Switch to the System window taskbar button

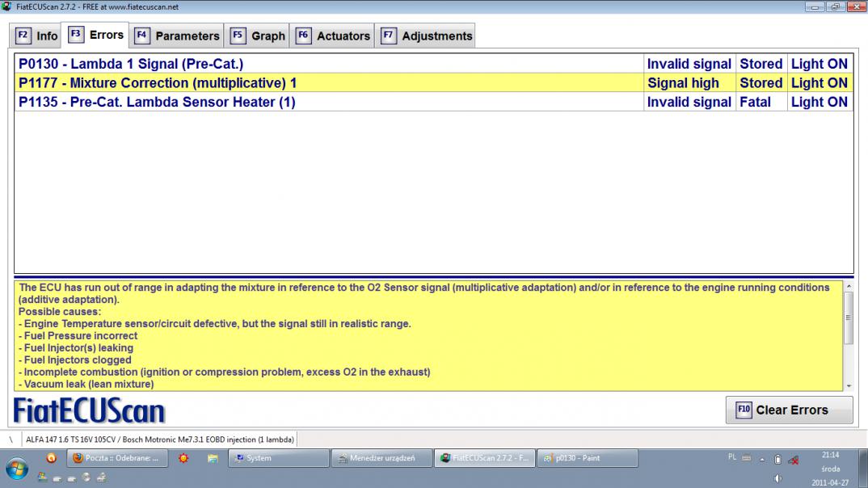click(279, 458)
